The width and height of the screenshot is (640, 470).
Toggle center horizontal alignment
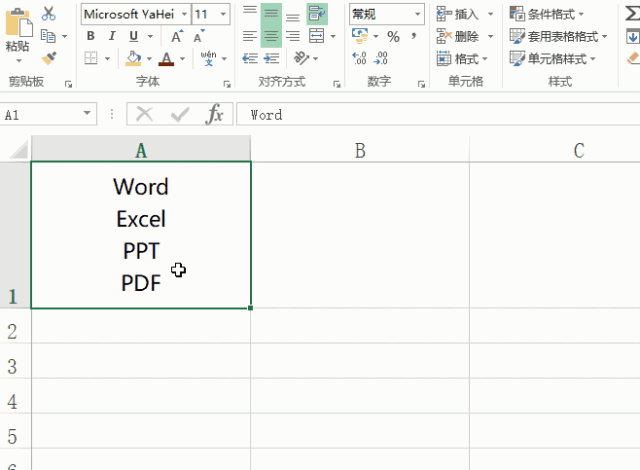coord(271,36)
